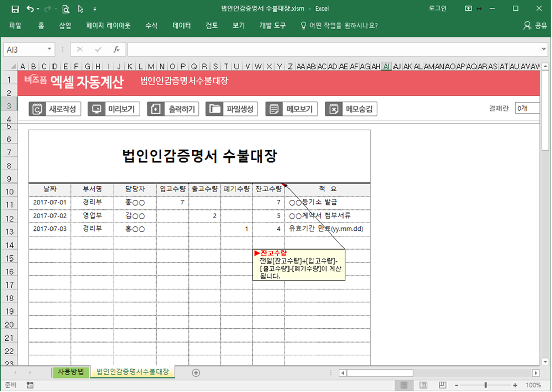Click the 미리보기 button
The width and height of the screenshot is (552, 392).
point(114,109)
